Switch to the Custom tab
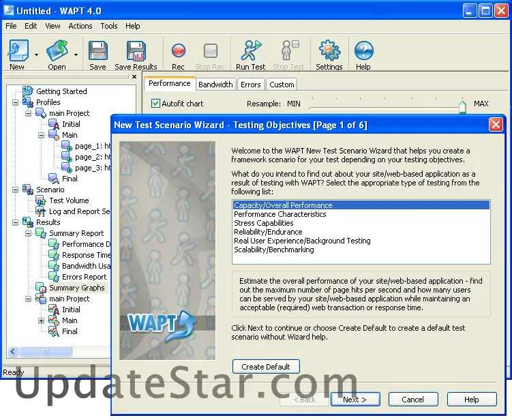Viewport: 512px width, 420px height. pos(282,85)
